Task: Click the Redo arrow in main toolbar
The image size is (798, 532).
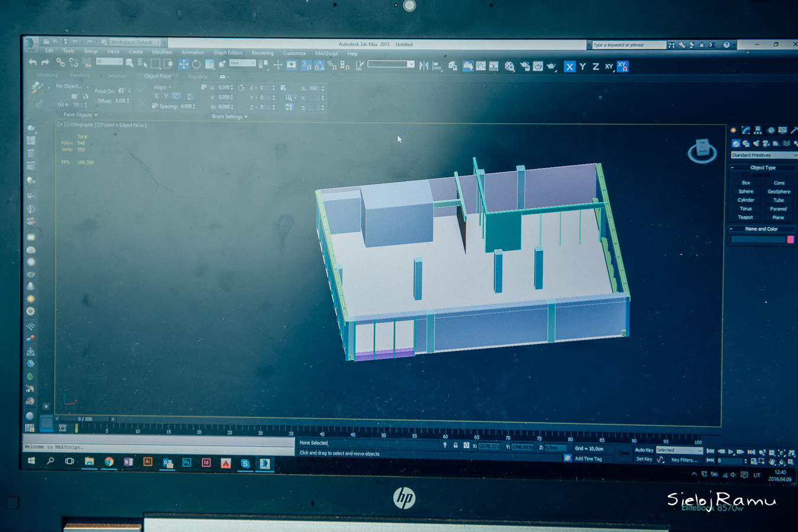Action: (45, 62)
